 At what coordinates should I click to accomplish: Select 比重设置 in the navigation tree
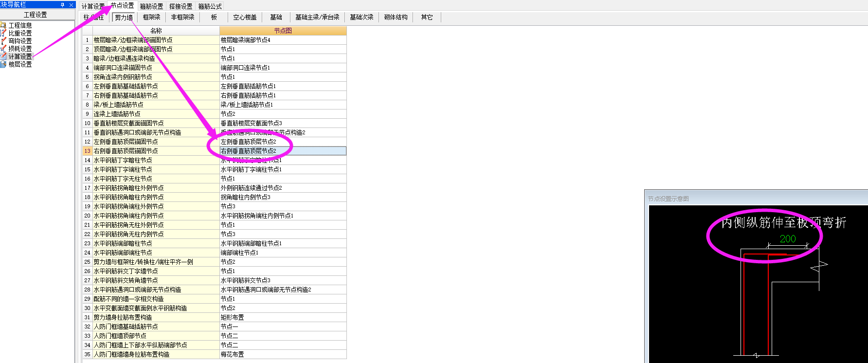click(x=20, y=33)
